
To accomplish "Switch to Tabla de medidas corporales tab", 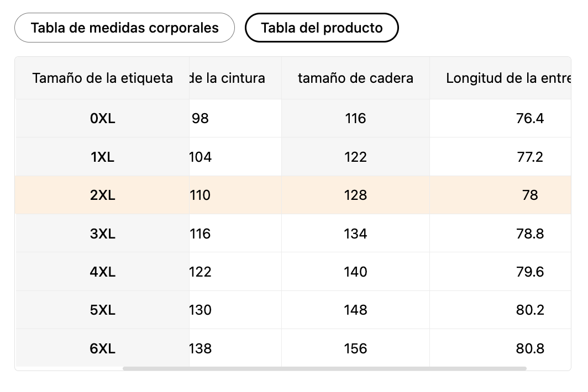I will pyautogui.click(x=124, y=28).
